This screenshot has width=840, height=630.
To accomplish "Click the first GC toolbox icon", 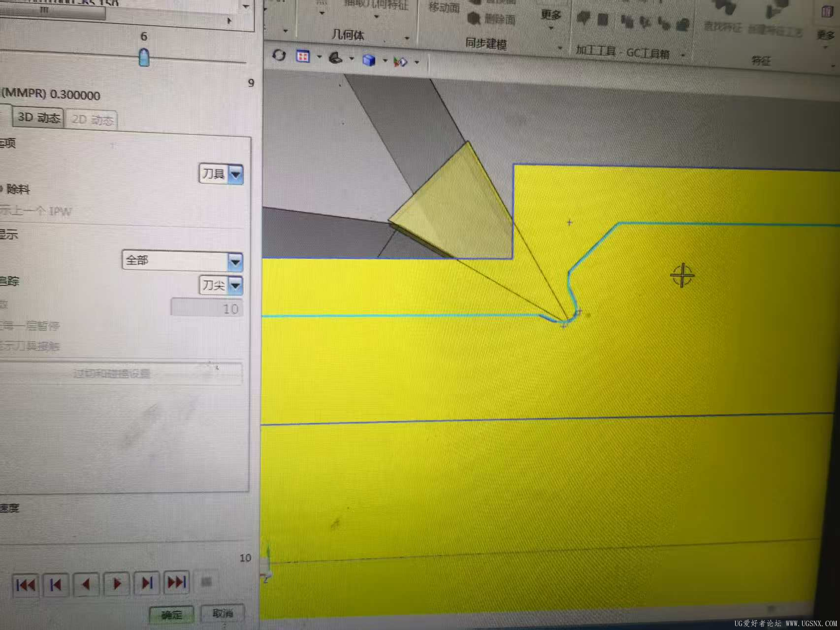I will click(583, 19).
